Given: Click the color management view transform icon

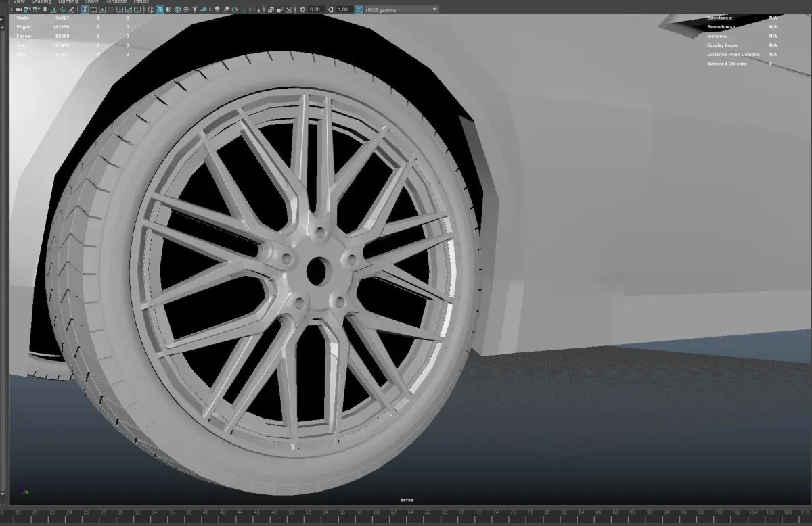Looking at the screenshot, I should click(359, 9).
